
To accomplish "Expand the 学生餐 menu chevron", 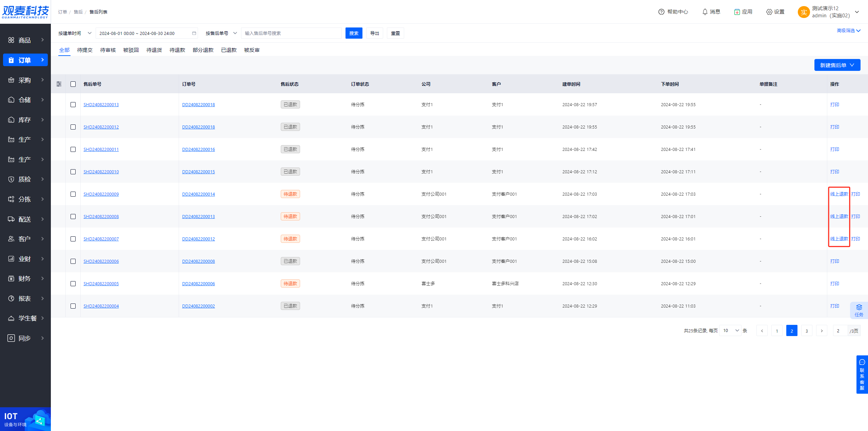I will (x=43, y=318).
